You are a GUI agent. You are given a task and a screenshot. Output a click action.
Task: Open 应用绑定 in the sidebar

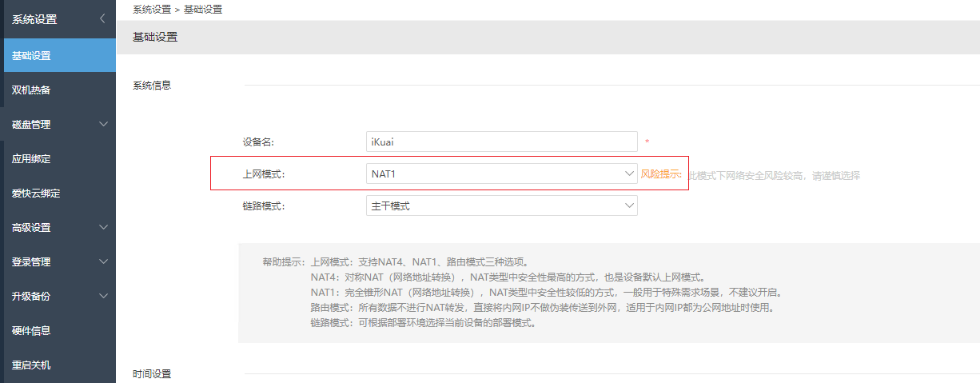tap(32, 159)
